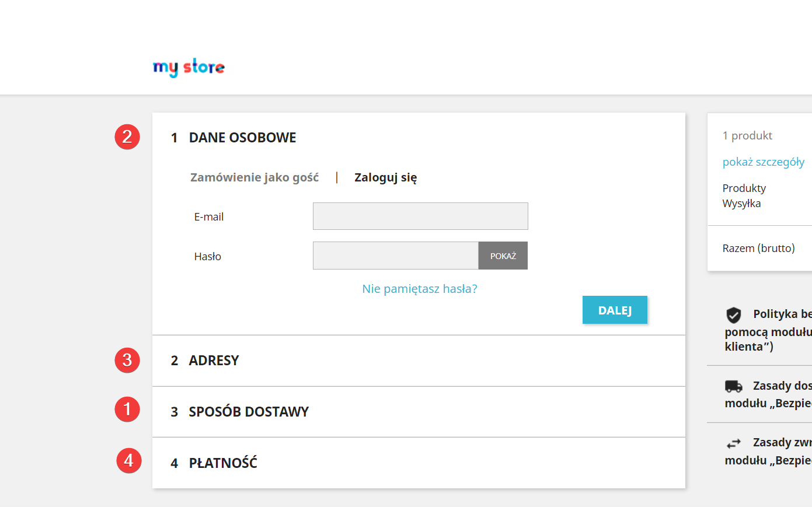
Task: Switch to Zamówienie jako gość tab
Action: tap(255, 177)
